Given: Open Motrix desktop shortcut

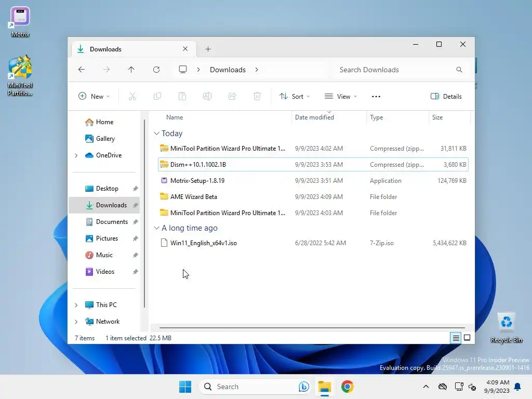Looking at the screenshot, I should [20, 22].
